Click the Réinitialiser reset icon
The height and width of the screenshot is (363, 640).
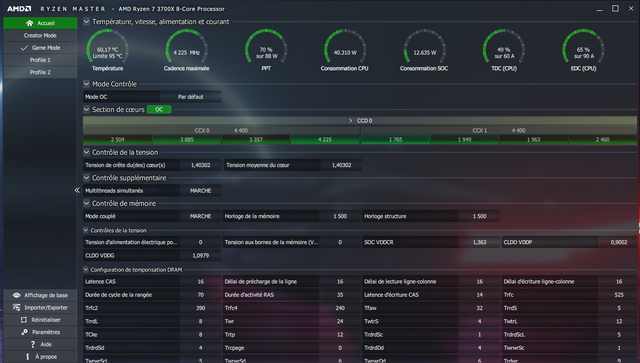24,320
